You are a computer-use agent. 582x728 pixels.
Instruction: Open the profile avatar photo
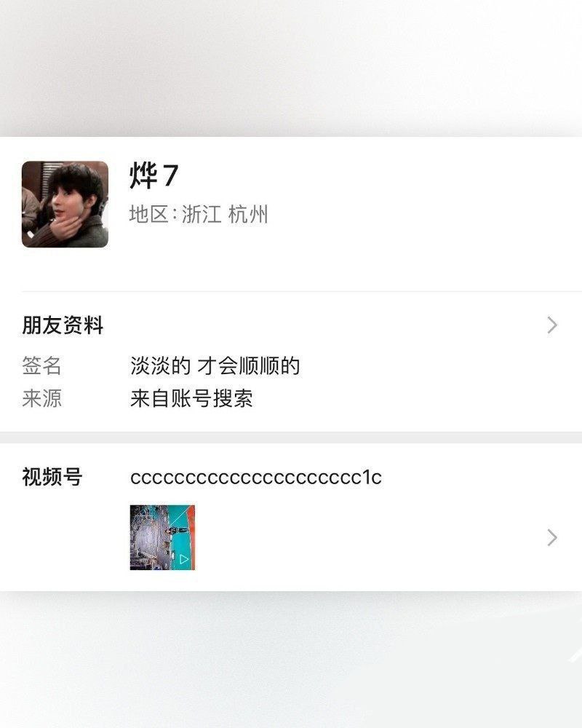click(x=65, y=205)
